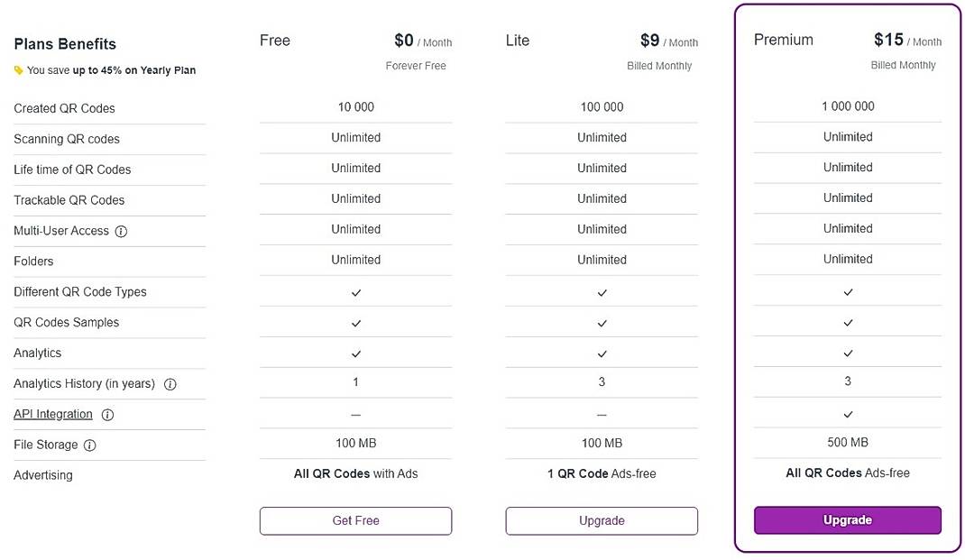Image resolution: width=965 pixels, height=560 pixels.
Task: View the Analytics History info tooltip icon
Action: pos(170,383)
